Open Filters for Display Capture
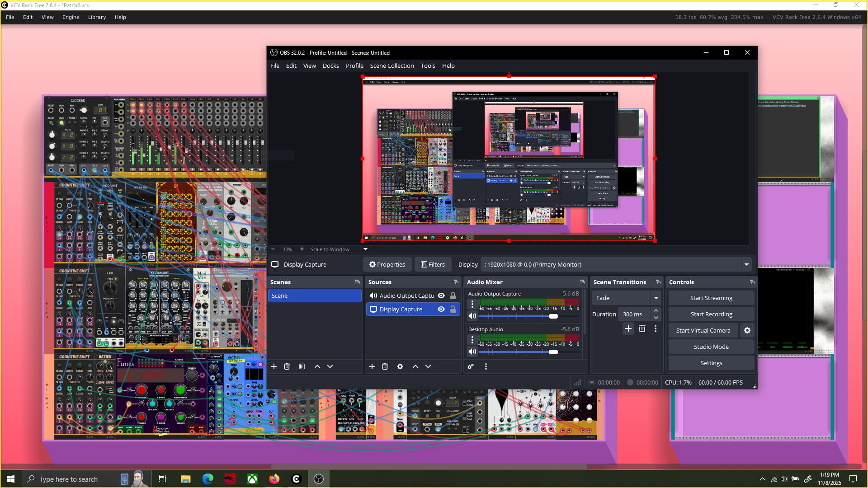The image size is (868, 488). click(x=432, y=264)
